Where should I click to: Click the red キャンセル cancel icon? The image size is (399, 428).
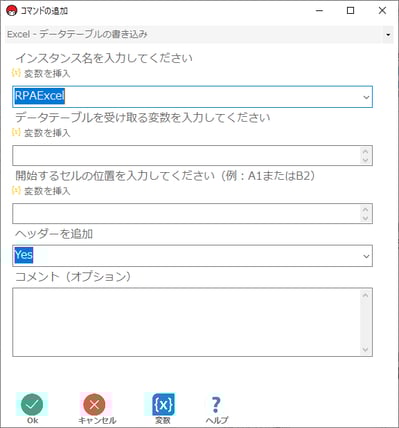94,404
